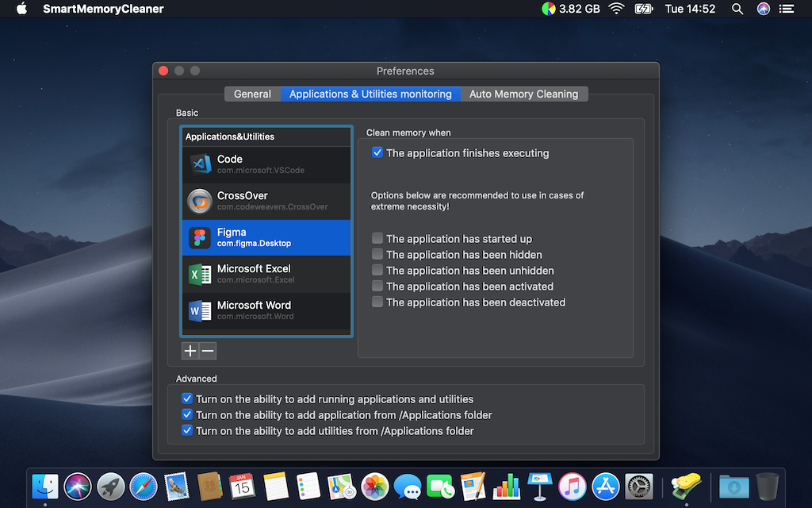The width and height of the screenshot is (812, 508).
Task: Toggle adding application from /Applications folder
Action: pyautogui.click(x=187, y=414)
